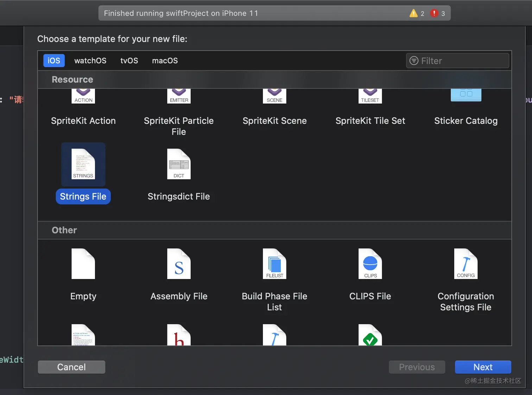Click the SpriteKit Particle File label
The image size is (532, 395).
(179, 126)
